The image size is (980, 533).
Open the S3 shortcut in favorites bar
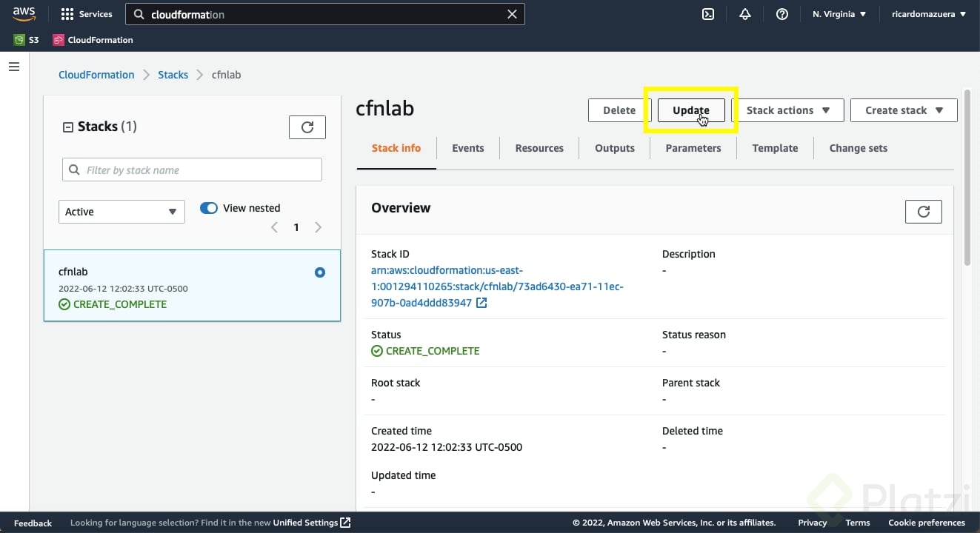pos(27,40)
